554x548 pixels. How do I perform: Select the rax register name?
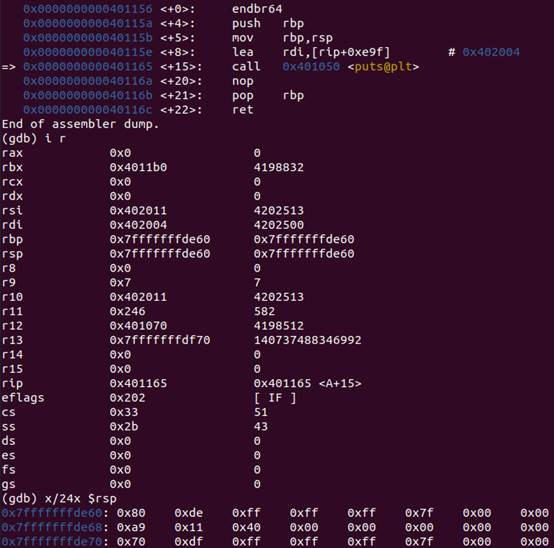tap(12, 153)
